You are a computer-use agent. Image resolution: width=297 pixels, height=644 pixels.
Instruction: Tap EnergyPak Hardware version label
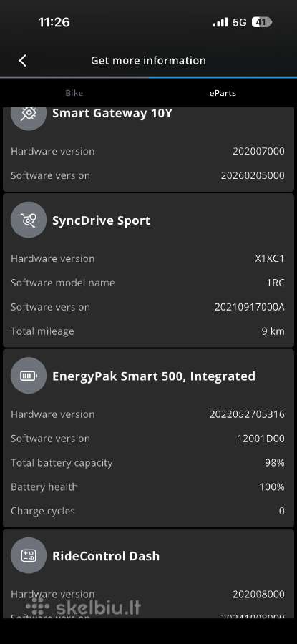click(52, 414)
